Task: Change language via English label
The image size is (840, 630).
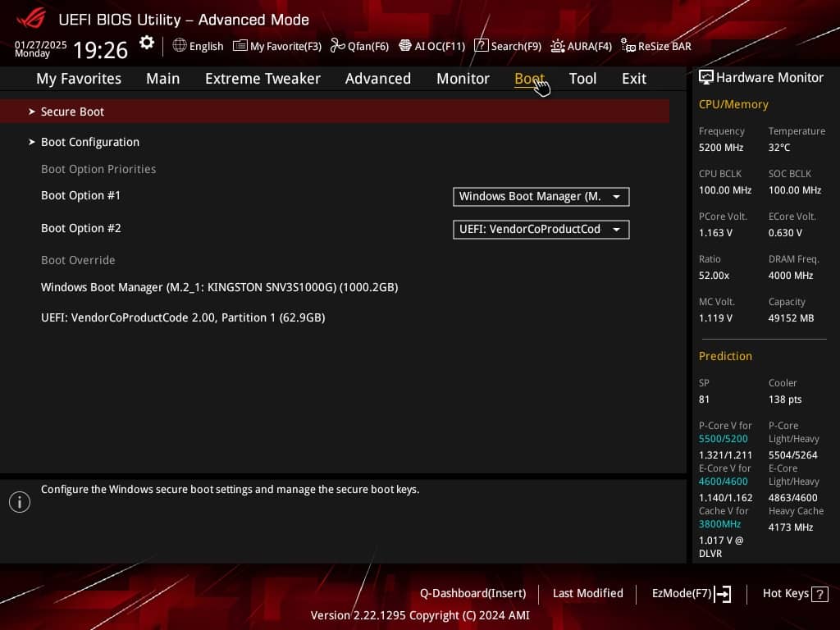Action: pyautogui.click(x=206, y=46)
